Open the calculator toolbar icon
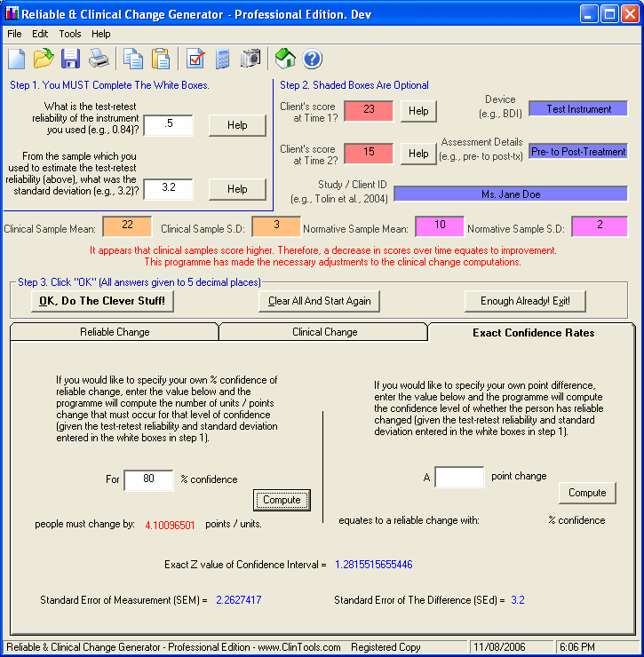 click(223, 59)
